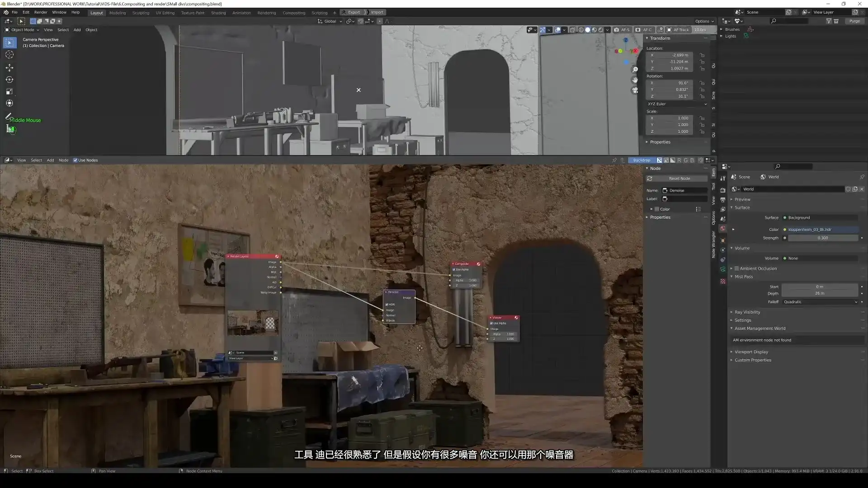
Task: Click the Reset Node button
Action: tap(677, 178)
